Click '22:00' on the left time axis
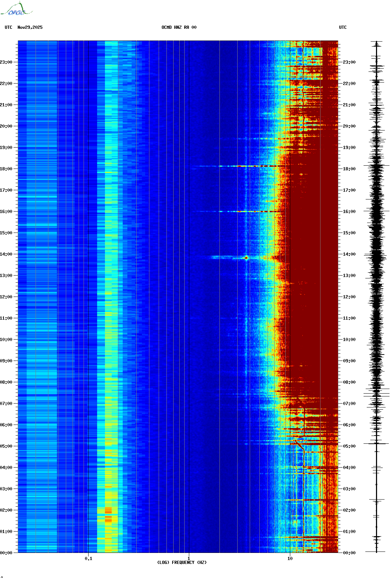Screen dimensions: 392x581 click(x=6, y=84)
